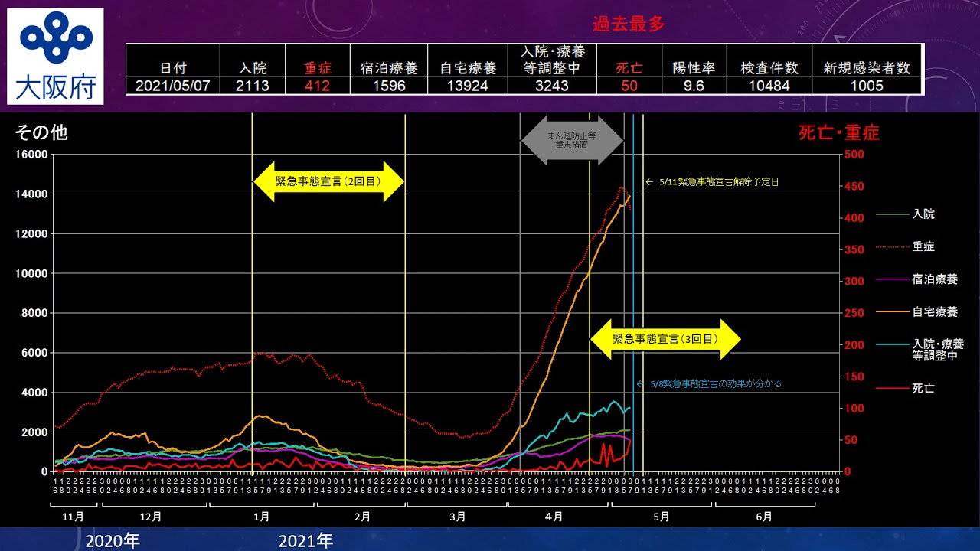Click the yellow 緊急事態宣言(3回目) arrow

(665, 339)
